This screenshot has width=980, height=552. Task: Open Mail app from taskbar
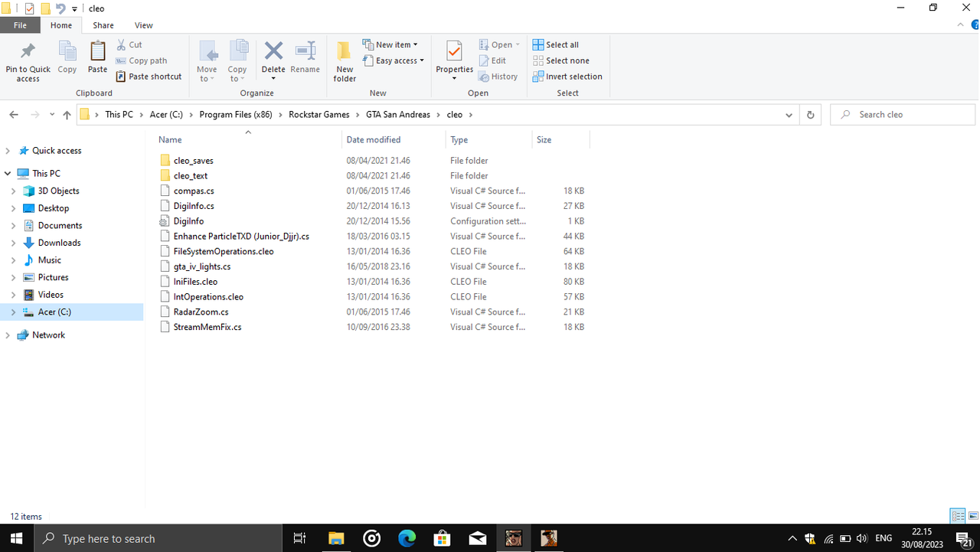[x=478, y=538]
